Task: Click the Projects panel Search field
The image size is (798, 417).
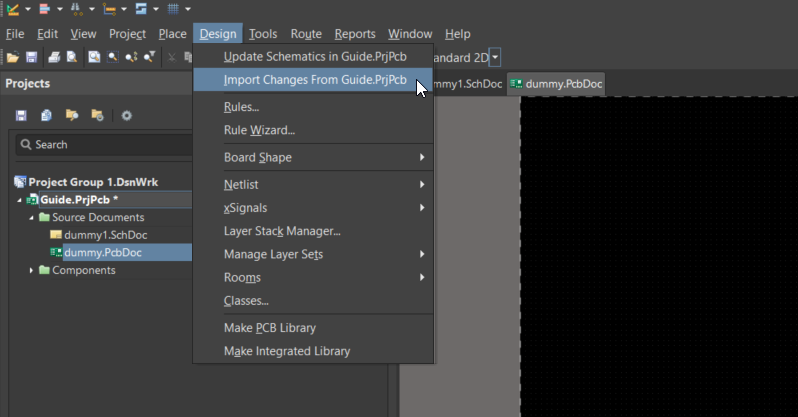Action: click(x=100, y=145)
